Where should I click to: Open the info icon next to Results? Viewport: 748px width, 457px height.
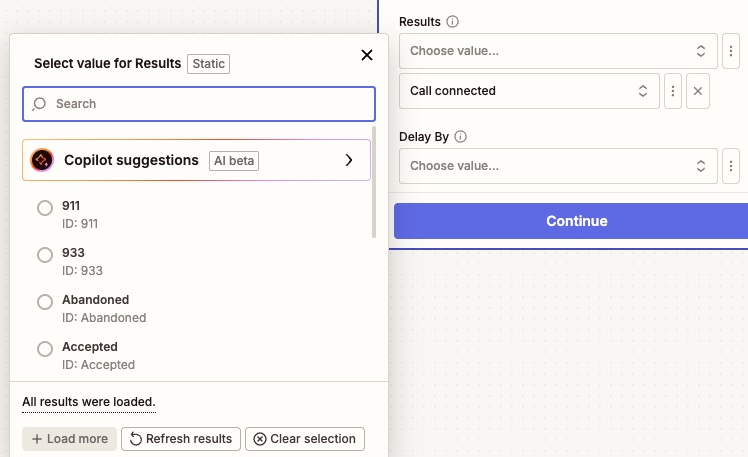[x=453, y=22]
